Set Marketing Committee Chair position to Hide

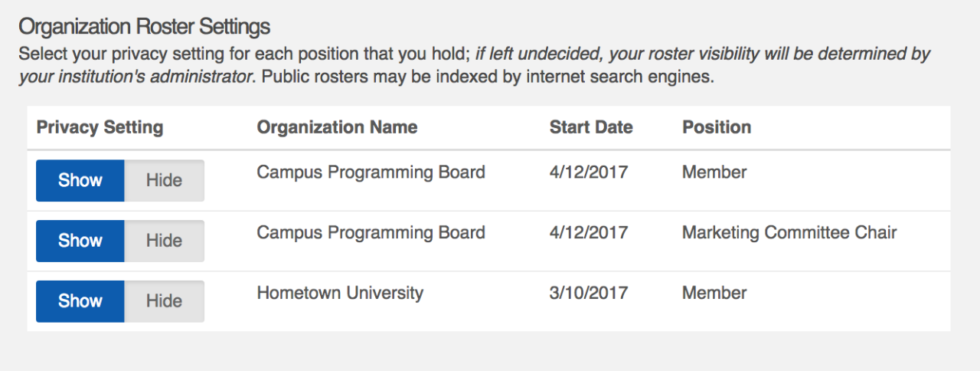164,241
